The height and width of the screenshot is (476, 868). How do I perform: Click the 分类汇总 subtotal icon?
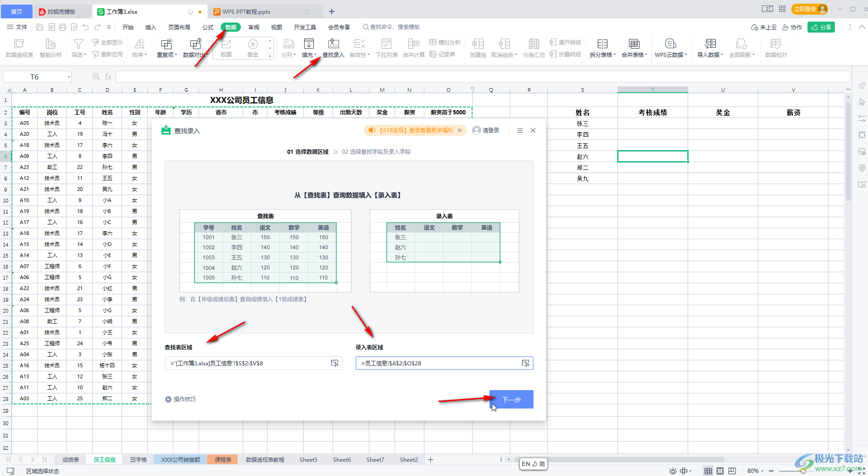pyautogui.click(x=534, y=48)
